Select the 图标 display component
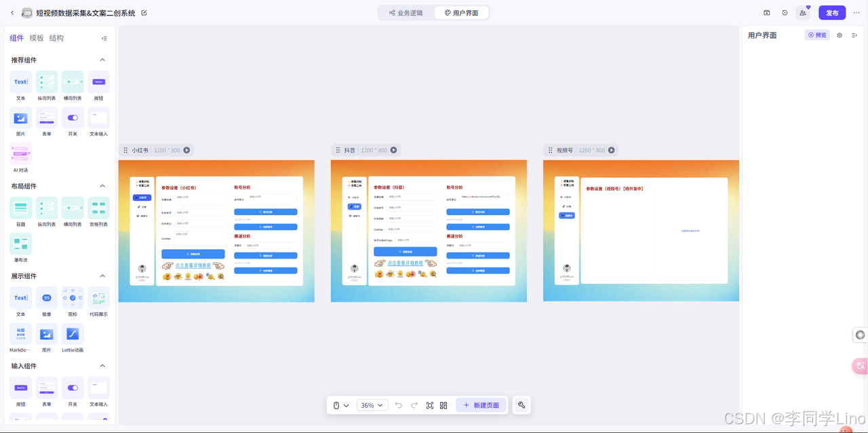This screenshot has height=433, width=868. click(73, 303)
